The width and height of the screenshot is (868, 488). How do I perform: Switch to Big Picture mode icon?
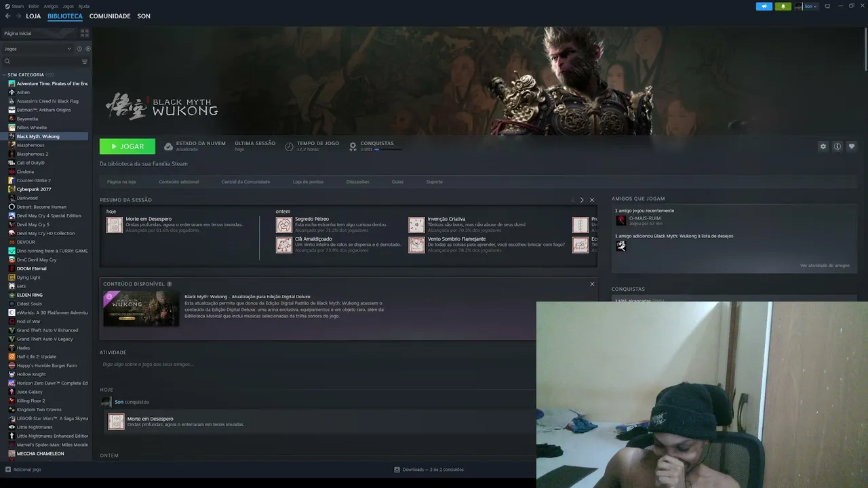point(827,6)
